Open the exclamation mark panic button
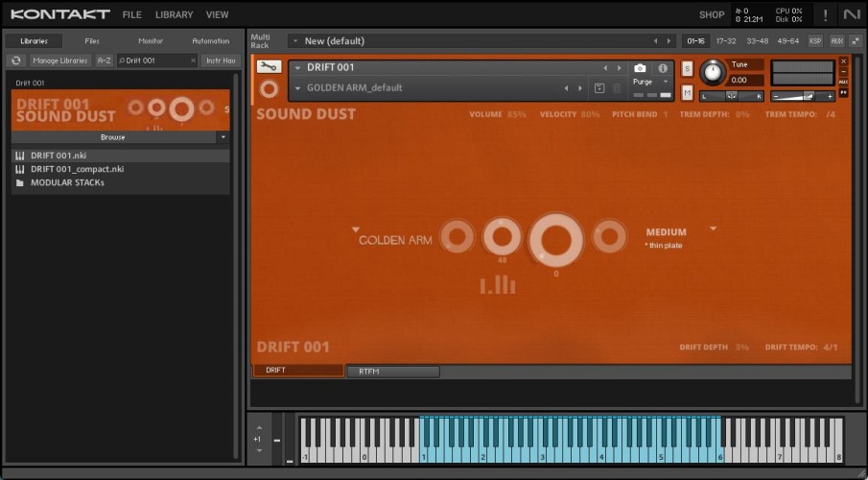The height and width of the screenshot is (480, 868). pyautogui.click(x=824, y=14)
